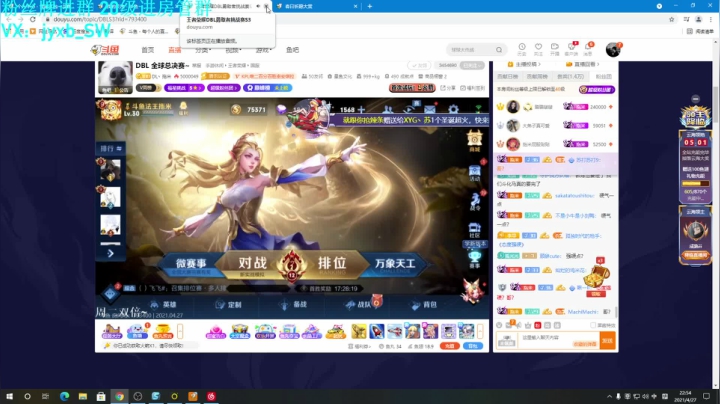Switch to the 贡献日榜 tab
The height and width of the screenshot is (404, 720).
click(x=507, y=77)
